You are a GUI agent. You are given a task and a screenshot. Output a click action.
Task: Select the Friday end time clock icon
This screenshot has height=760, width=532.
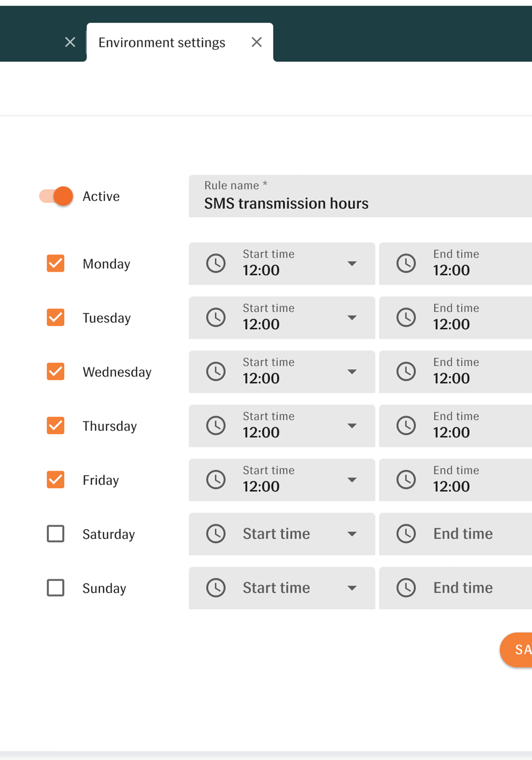pos(406,480)
